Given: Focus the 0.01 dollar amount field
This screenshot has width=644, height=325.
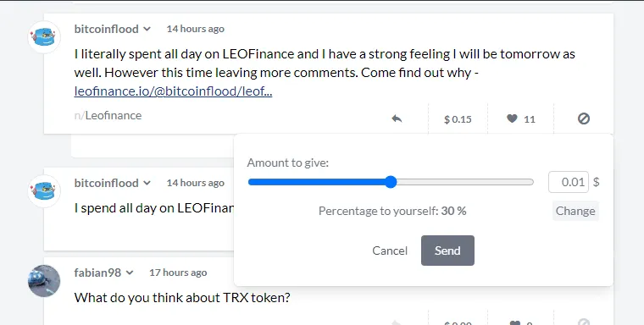Looking at the screenshot, I should (569, 182).
